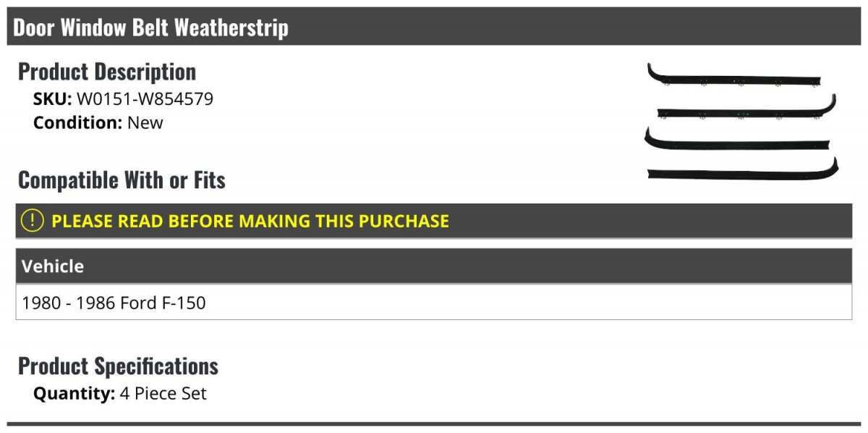Click the dark divider bar at the bottom
868x433 pixels.
(x=434, y=424)
